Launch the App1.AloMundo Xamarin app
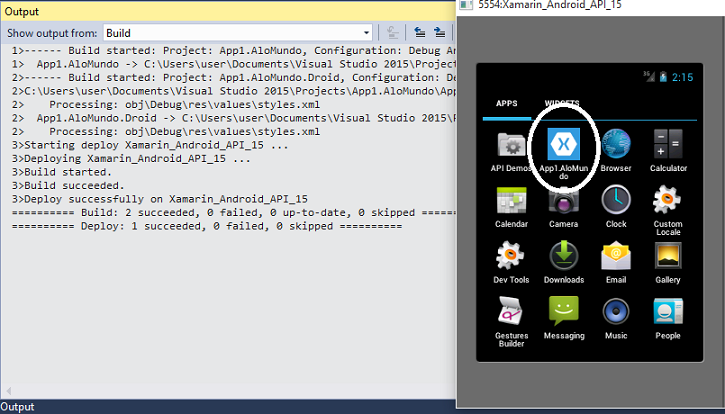This screenshot has height=414, width=725. pos(563,153)
